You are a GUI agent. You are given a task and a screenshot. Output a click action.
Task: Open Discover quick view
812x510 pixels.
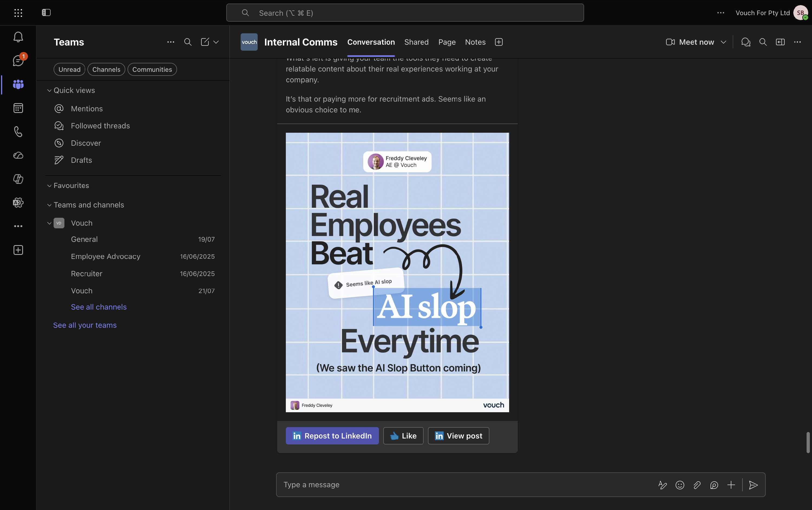coord(86,143)
